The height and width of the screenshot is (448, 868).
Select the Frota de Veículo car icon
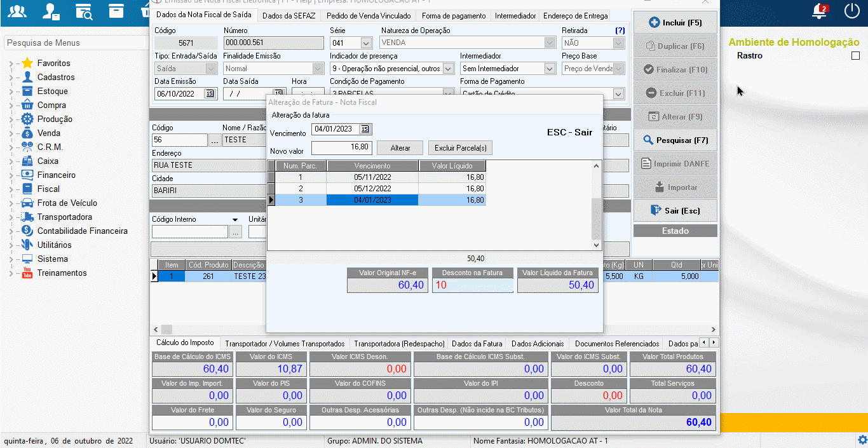click(x=27, y=203)
